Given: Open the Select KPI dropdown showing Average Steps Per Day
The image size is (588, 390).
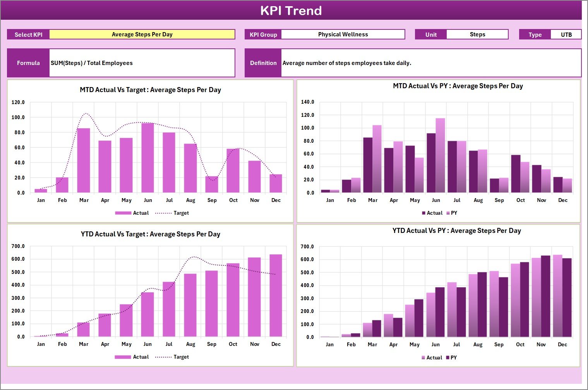Looking at the screenshot, I should coord(143,34).
